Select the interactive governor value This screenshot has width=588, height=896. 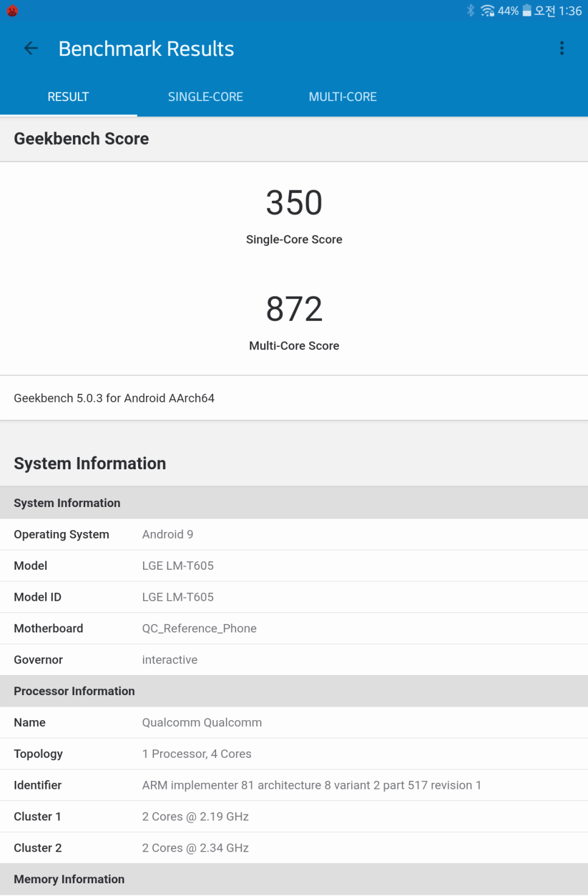170,660
